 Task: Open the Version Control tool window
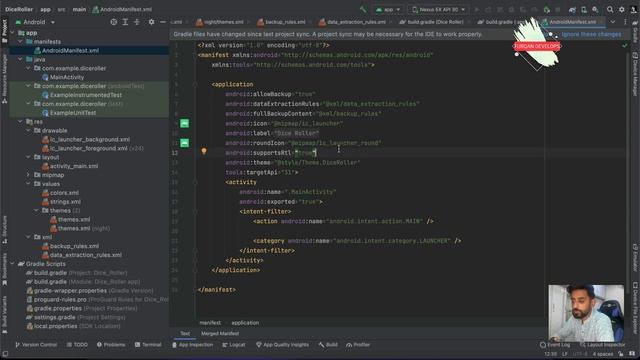tap(36, 345)
